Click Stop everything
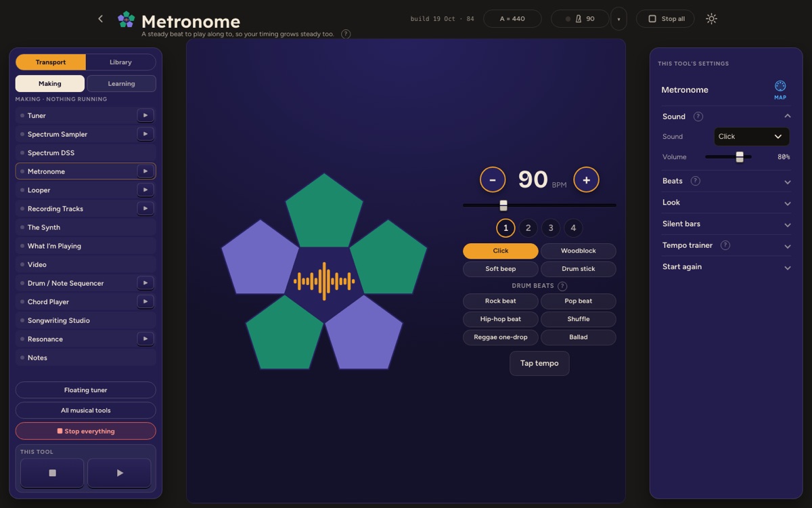Viewport: 812px width, 508px height. pyautogui.click(x=86, y=431)
